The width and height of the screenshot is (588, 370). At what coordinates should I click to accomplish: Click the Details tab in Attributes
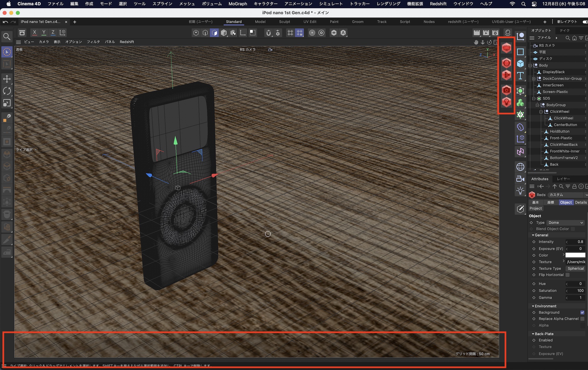click(x=581, y=203)
